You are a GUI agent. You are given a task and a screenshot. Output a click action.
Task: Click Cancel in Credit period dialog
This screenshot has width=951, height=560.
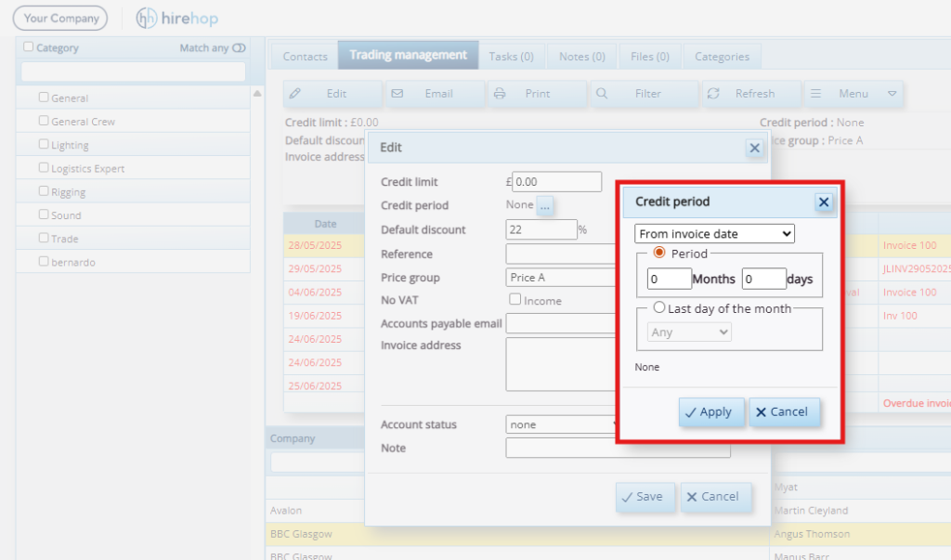[784, 412]
